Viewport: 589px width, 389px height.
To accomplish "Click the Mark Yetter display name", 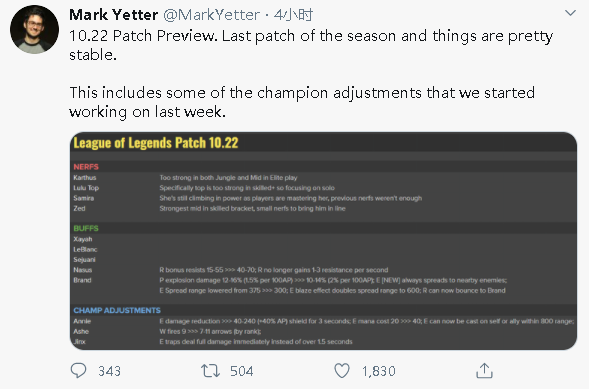I will pos(113,15).
